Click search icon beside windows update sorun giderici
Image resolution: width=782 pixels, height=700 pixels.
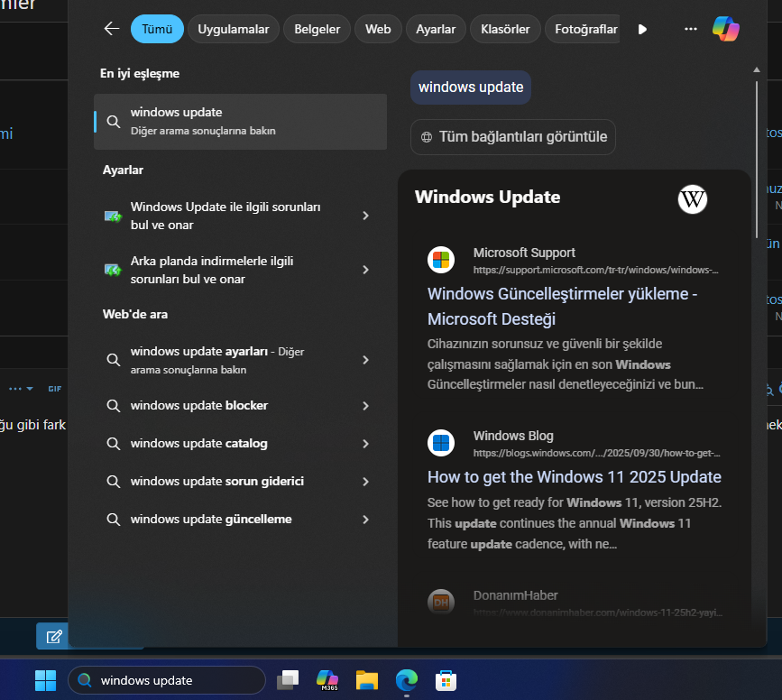[x=114, y=482]
